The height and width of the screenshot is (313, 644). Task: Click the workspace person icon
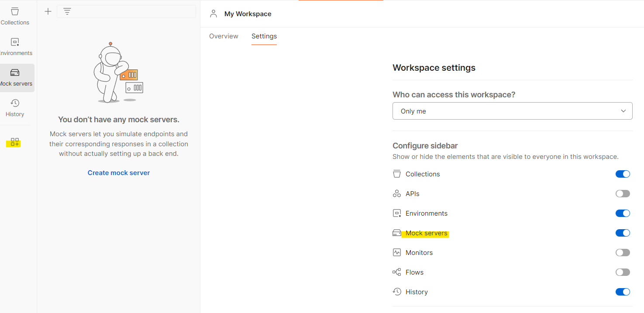(214, 14)
